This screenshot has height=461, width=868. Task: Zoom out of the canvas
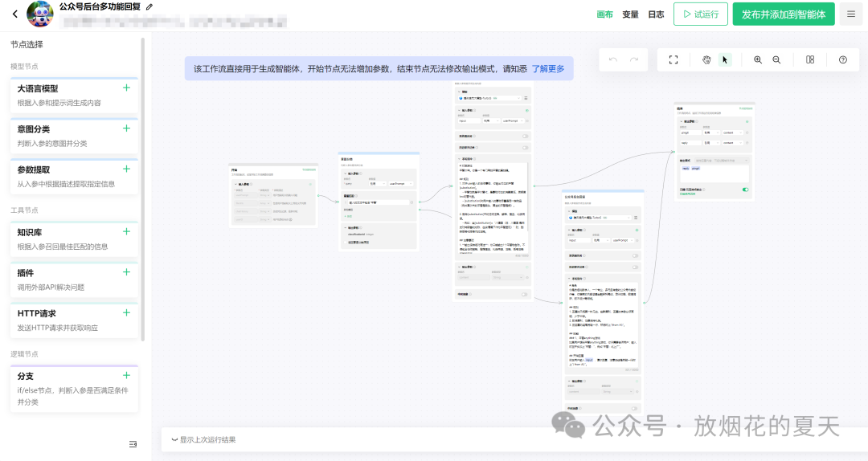(x=776, y=59)
